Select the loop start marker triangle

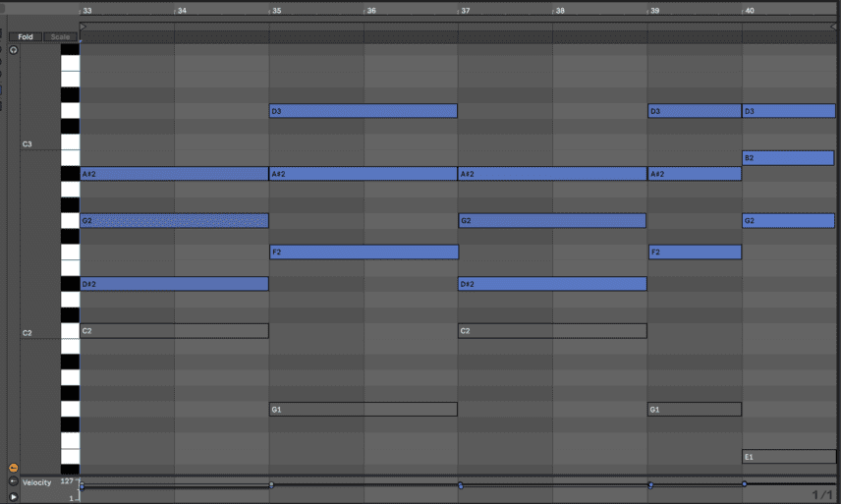[x=84, y=27]
